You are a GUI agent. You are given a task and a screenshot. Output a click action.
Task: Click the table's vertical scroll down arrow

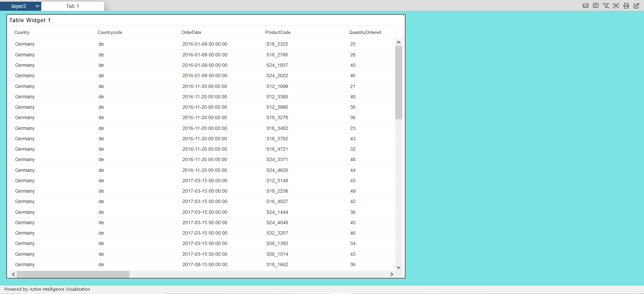[398, 267]
